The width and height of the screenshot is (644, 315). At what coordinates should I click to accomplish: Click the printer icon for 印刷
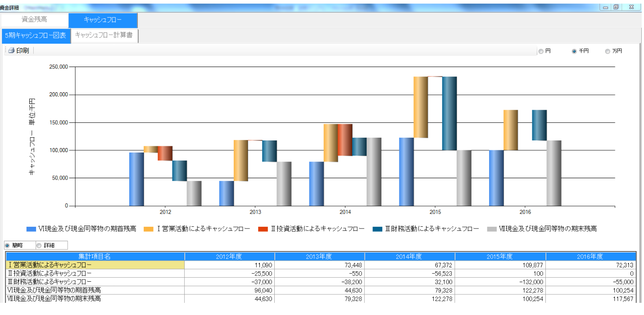click(11, 50)
